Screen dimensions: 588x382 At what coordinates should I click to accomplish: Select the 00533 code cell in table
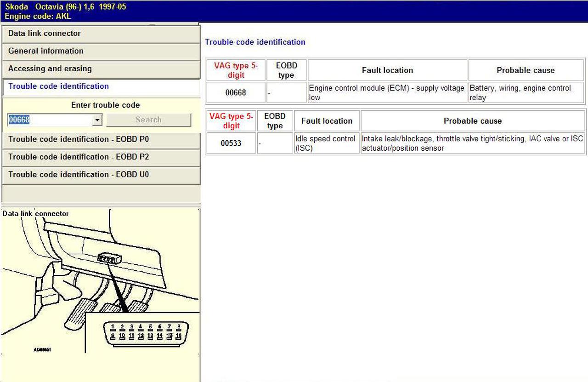click(231, 143)
